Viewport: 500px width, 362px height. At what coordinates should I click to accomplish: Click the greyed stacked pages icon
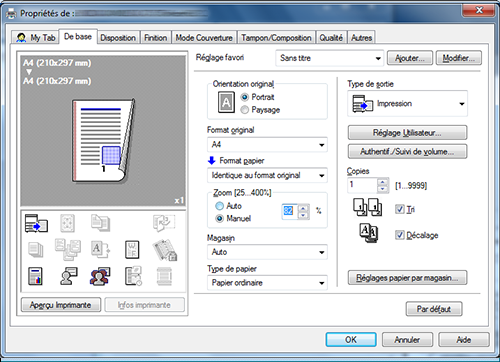[36, 250]
